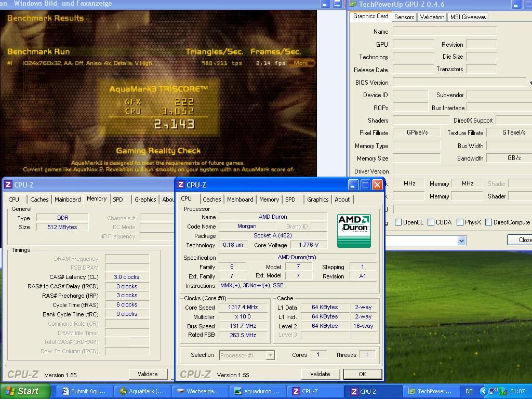Open the Mainboard tab in front CPU-Z
The image size is (532, 399).
point(240,199)
